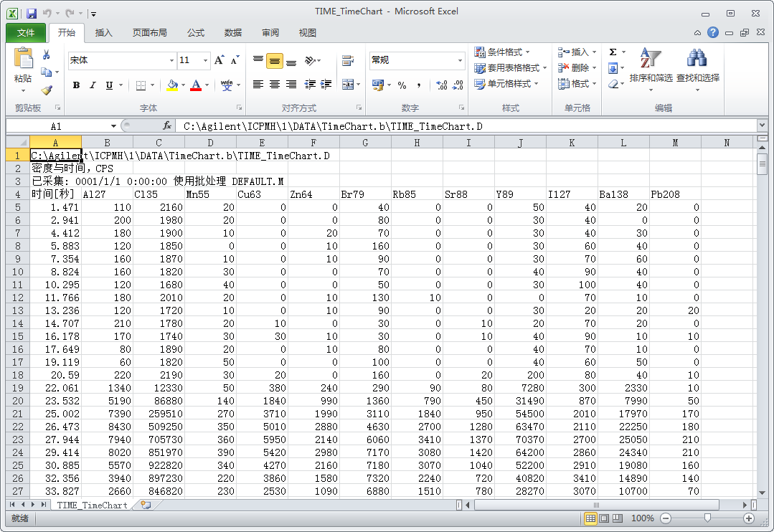
Task: Click the Name Box showing A1
Action: [56, 126]
